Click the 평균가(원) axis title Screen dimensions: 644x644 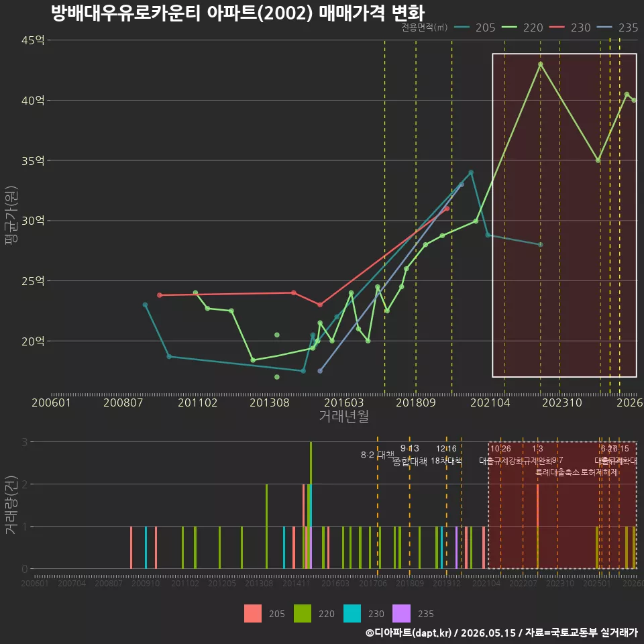11,215
